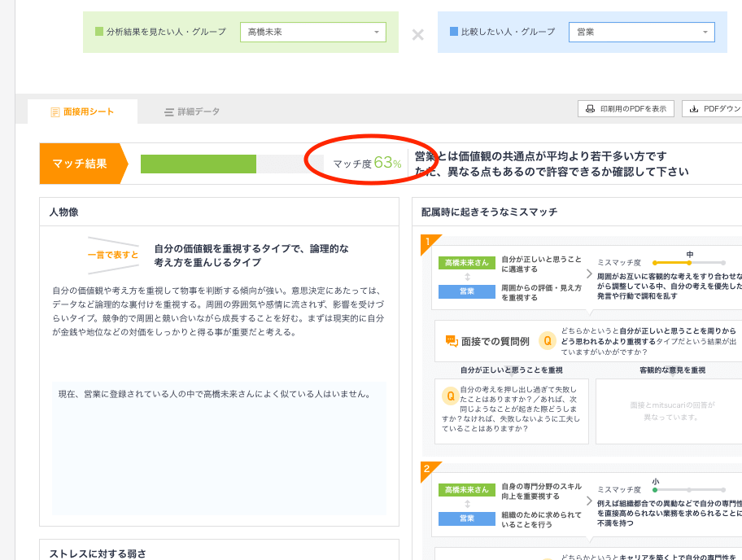Viewport: 742px width, 560px height.
Task: Click the list icon on 詳細データ tab
Action: (x=167, y=112)
